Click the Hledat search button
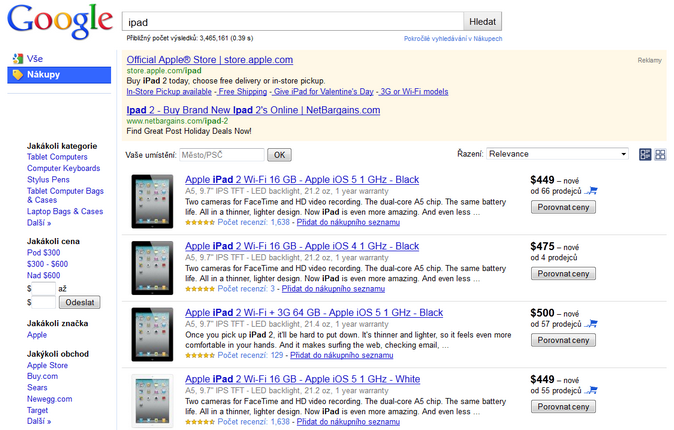This screenshot has width=674, height=430. 482,22
